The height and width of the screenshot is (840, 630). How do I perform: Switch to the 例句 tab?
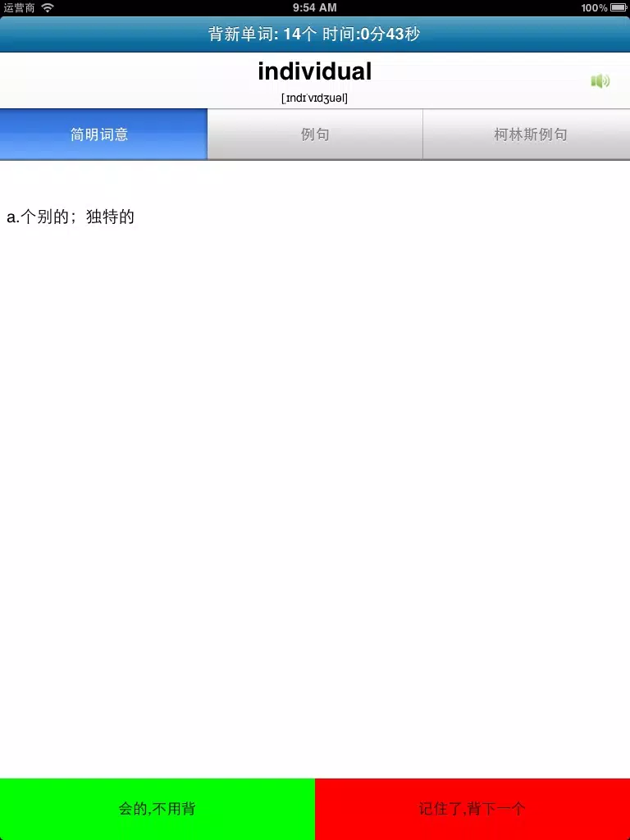(x=315, y=134)
